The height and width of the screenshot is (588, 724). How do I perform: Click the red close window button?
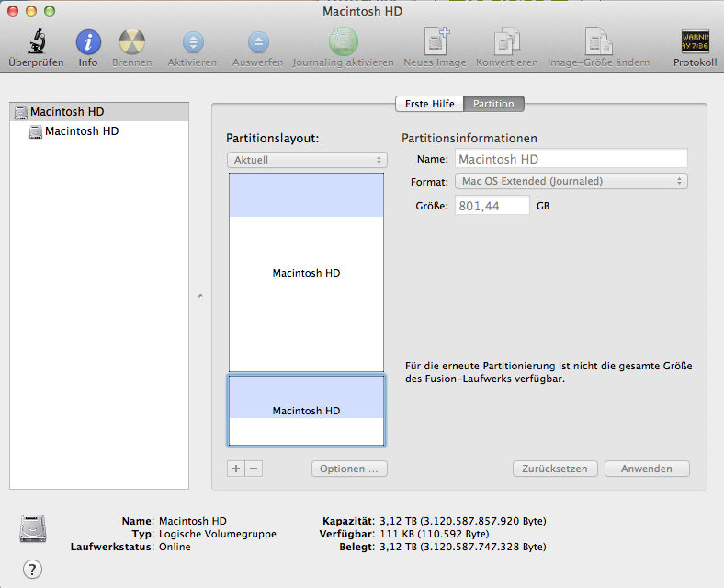pyautogui.click(x=13, y=11)
